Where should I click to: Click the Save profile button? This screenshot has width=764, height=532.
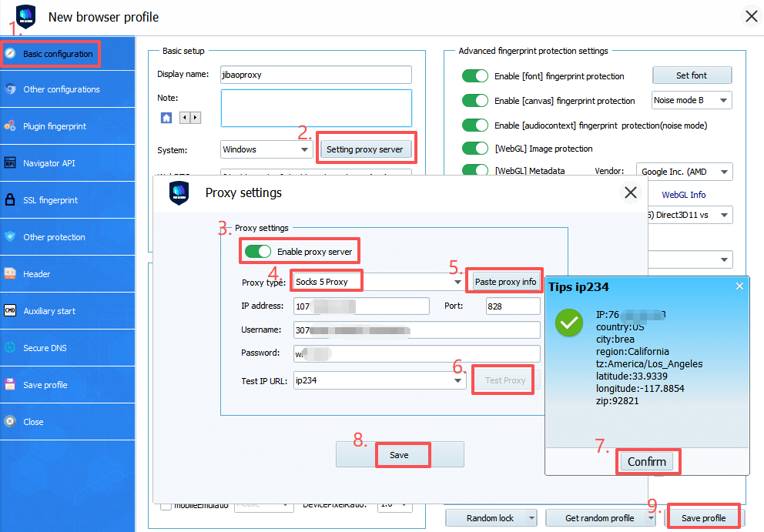(703, 518)
